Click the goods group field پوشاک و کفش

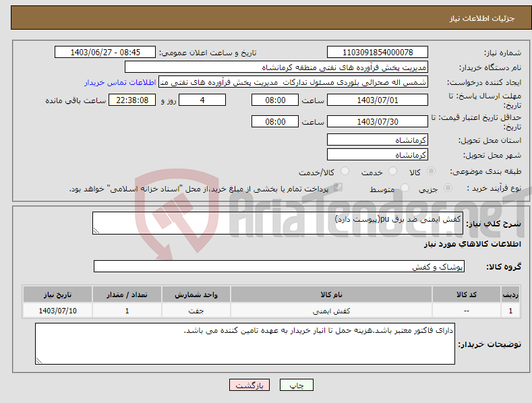[279, 267]
